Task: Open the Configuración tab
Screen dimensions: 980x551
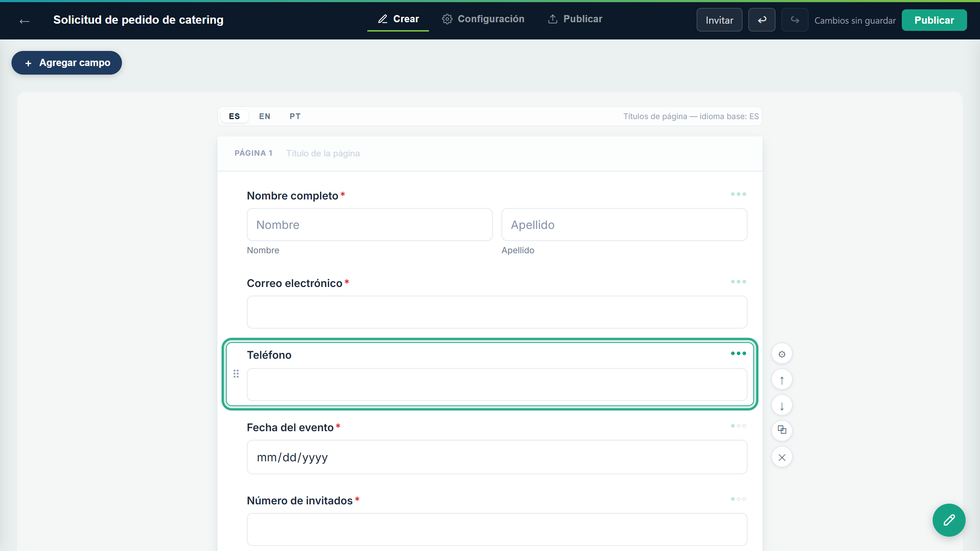Action: [x=483, y=19]
